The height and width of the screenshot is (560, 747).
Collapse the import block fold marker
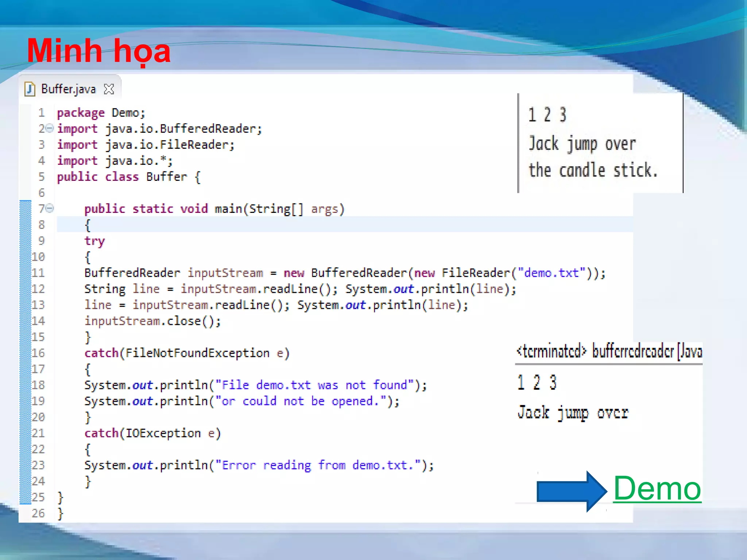(50, 128)
